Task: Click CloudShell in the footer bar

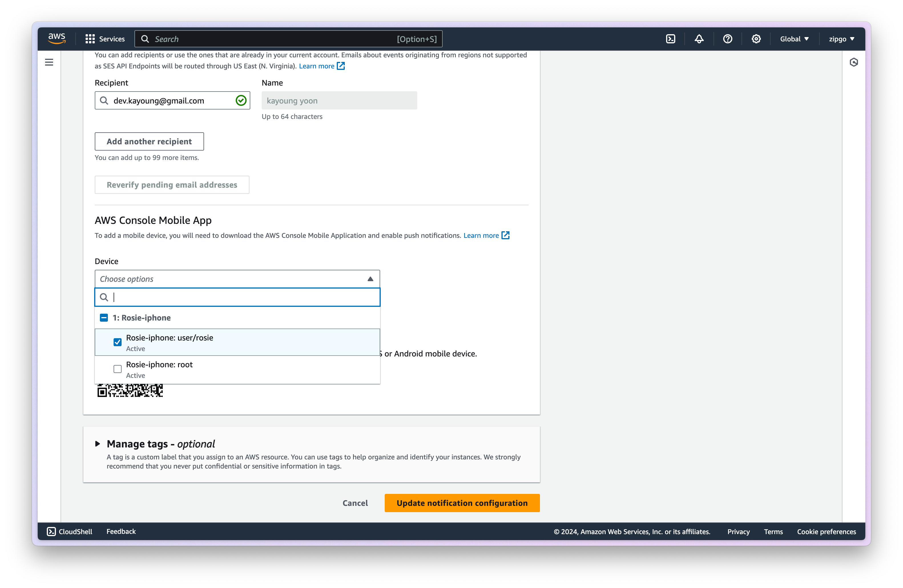Action: [x=69, y=532]
